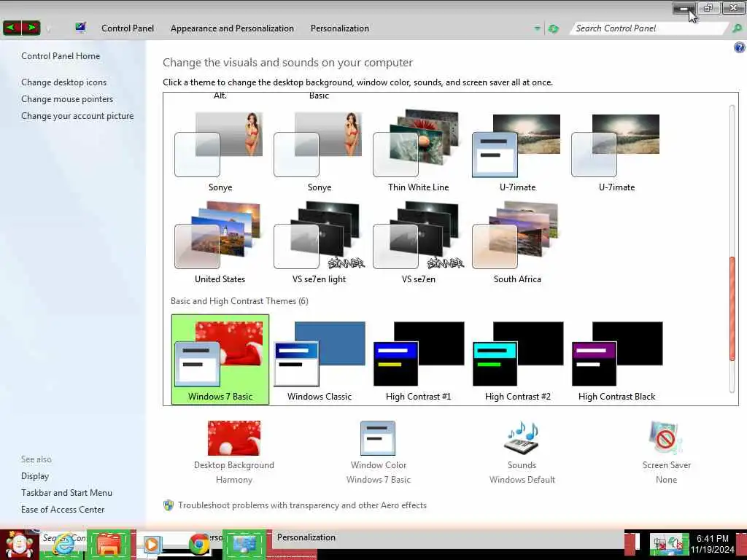Viewport: 747px width, 560px height.
Task: Click Basic and High Contrast Themes heading
Action: [x=239, y=301]
